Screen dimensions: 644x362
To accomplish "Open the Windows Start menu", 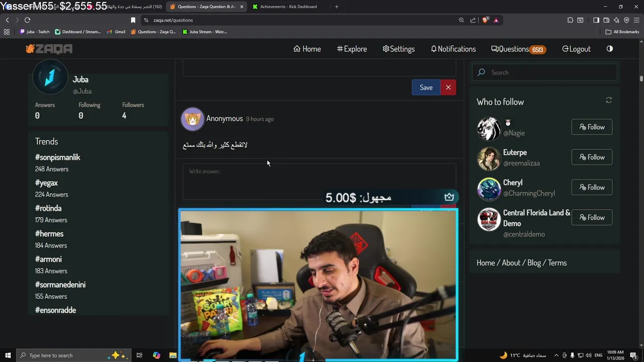I will click(8, 355).
